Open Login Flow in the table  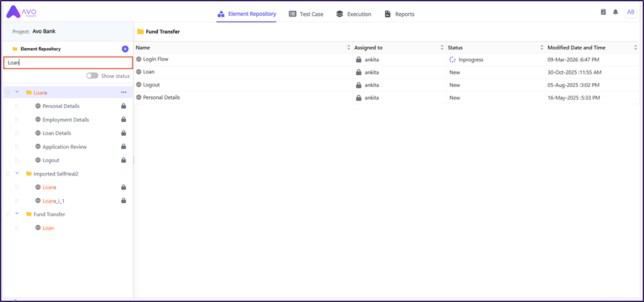click(155, 59)
